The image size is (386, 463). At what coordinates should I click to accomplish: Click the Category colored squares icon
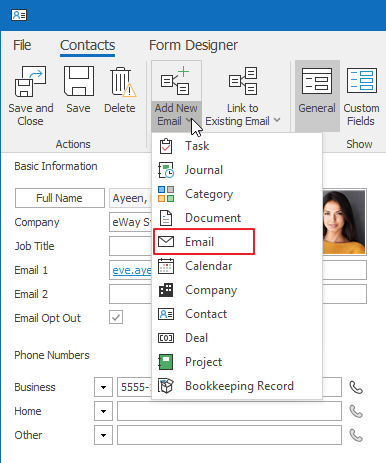pos(166,194)
